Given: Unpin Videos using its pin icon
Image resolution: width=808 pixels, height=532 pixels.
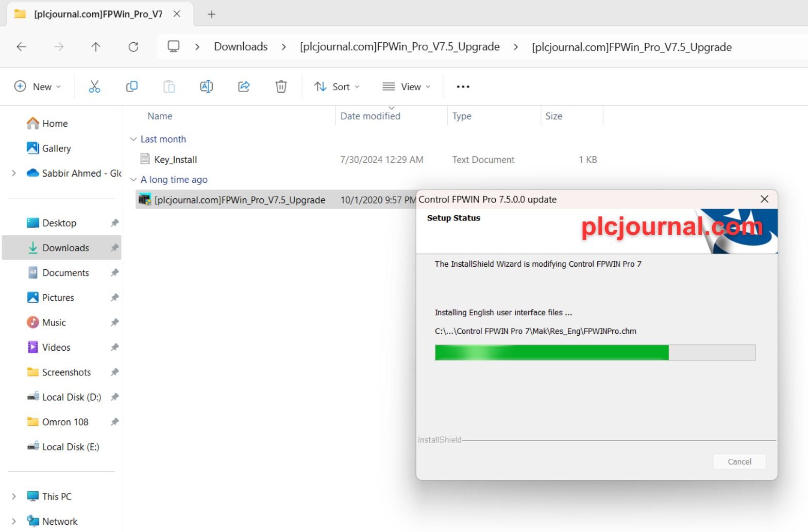Looking at the screenshot, I should tap(114, 347).
